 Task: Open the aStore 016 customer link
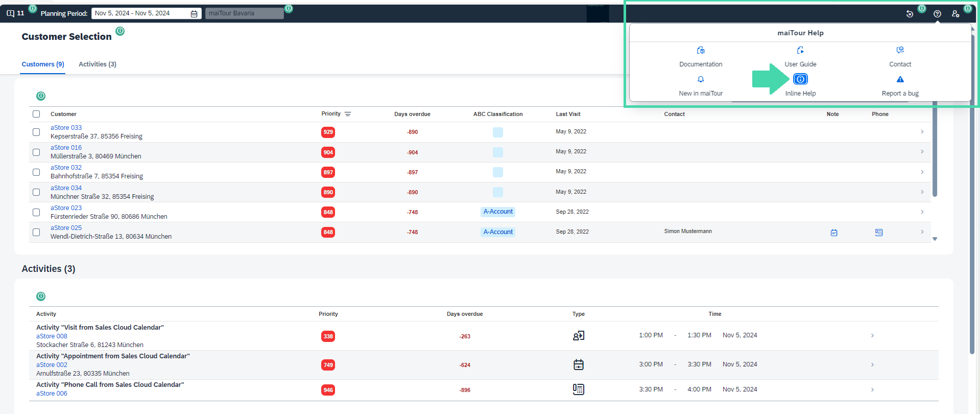[x=66, y=148]
